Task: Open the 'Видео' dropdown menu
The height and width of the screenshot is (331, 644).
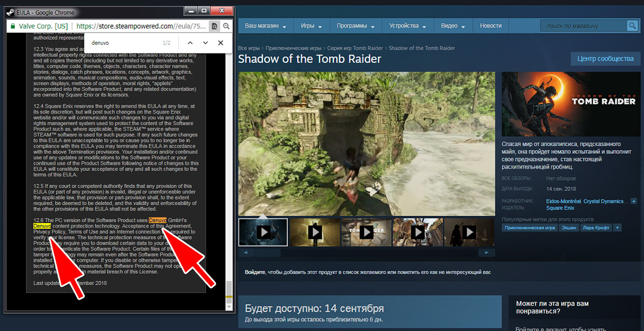Action: [x=453, y=25]
